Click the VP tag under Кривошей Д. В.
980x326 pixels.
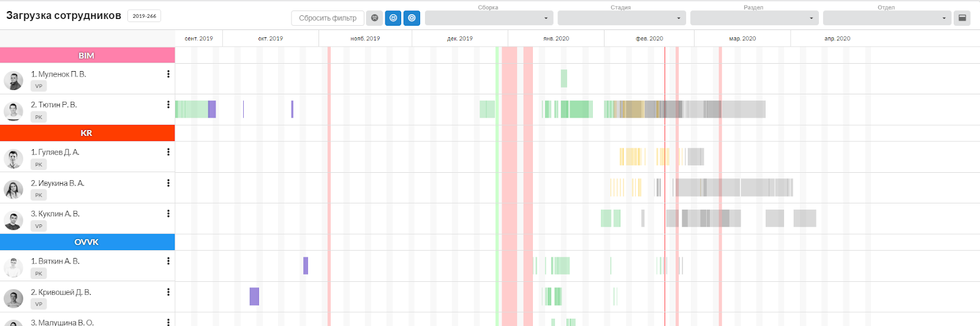[39, 304]
